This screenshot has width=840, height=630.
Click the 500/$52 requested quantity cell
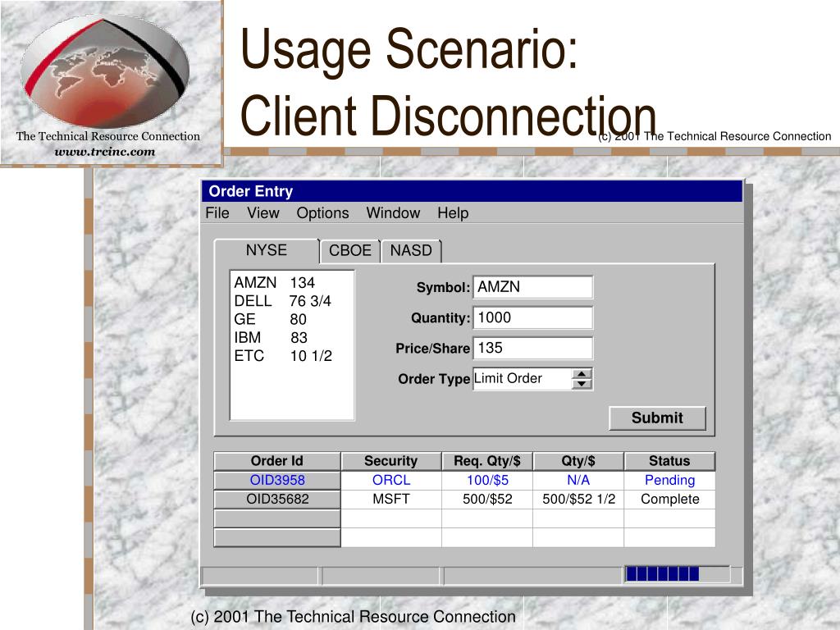(x=487, y=500)
